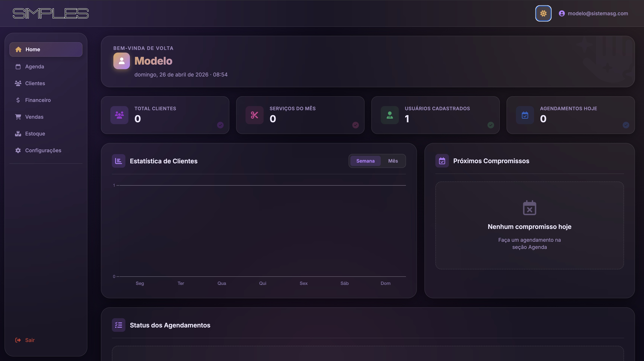Click the 'Dom' label on chart axis
This screenshot has width=644, height=361.
click(x=385, y=283)
